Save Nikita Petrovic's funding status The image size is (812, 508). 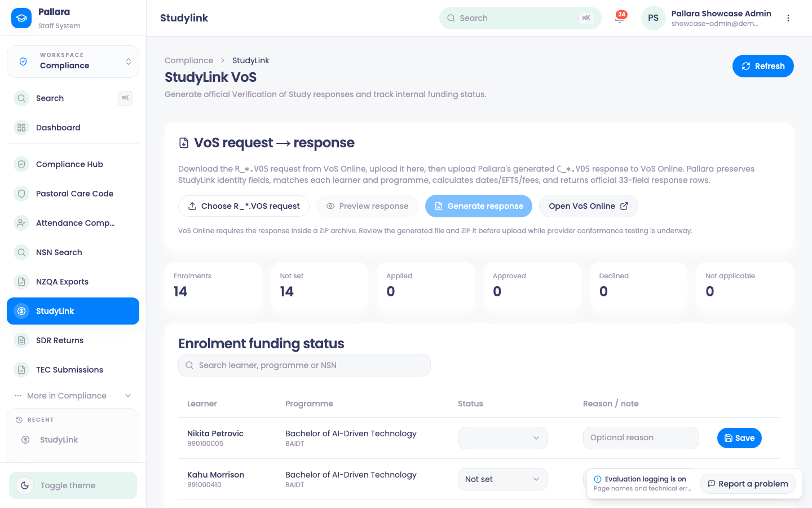pyautogui.click(x=739, y=438)
